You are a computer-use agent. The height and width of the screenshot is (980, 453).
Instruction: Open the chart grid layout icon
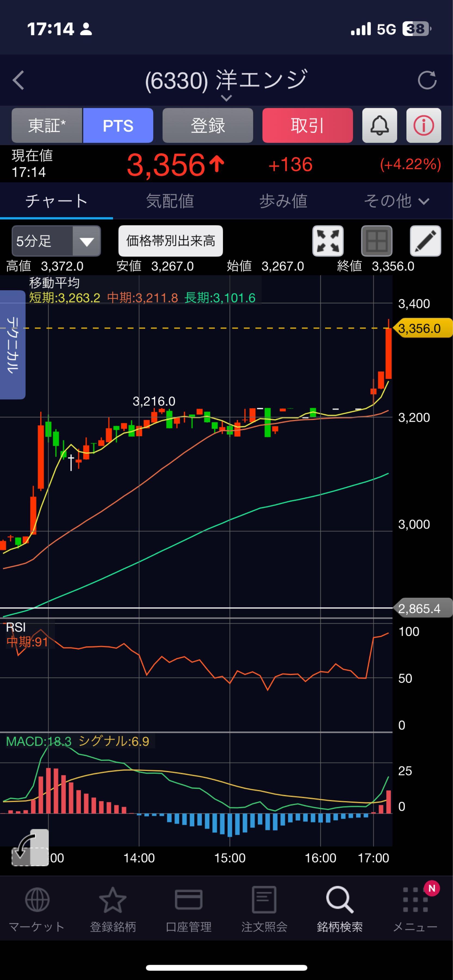376,241
